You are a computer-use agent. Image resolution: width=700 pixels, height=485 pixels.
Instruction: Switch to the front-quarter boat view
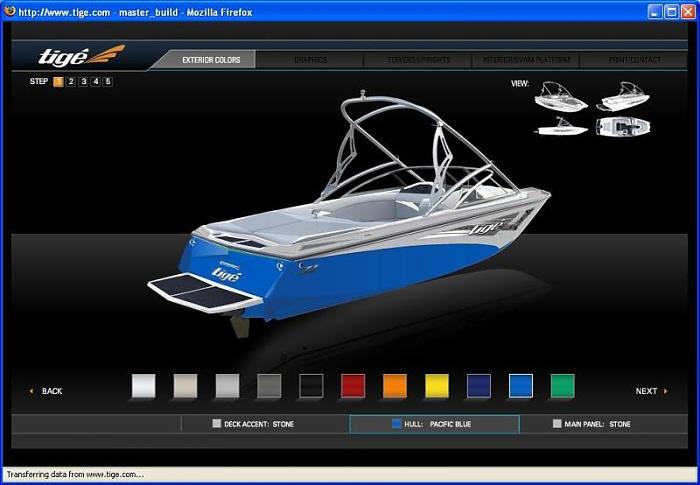(x=623, y=97)
